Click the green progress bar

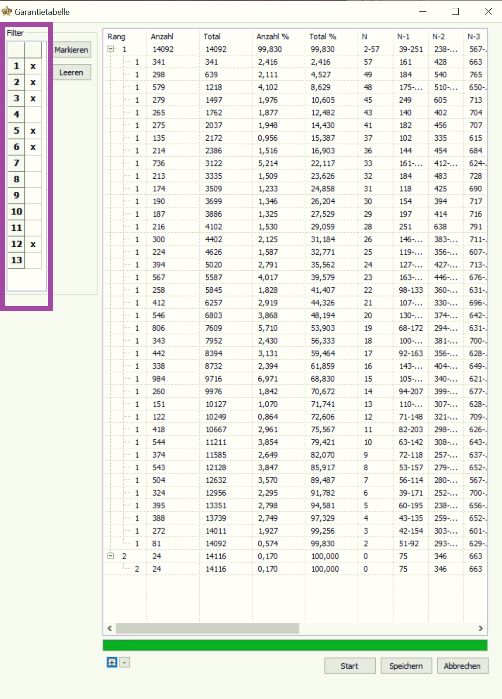pyautogui.click(x=295, y=645)
